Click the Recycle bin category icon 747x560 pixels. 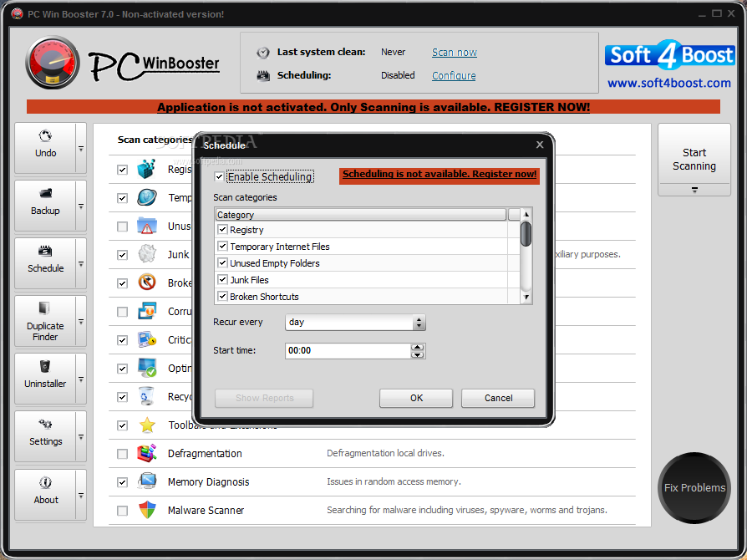pos(147,396)
